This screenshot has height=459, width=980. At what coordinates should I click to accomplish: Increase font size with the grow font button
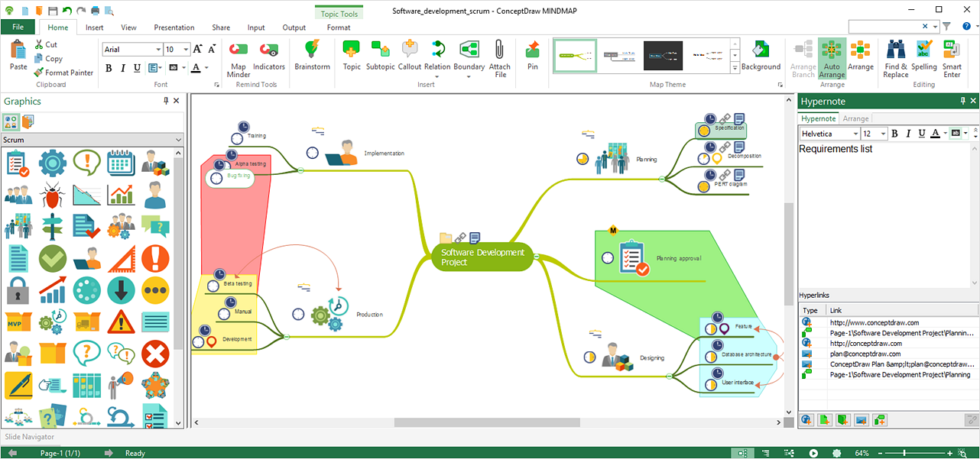[199, 50]
